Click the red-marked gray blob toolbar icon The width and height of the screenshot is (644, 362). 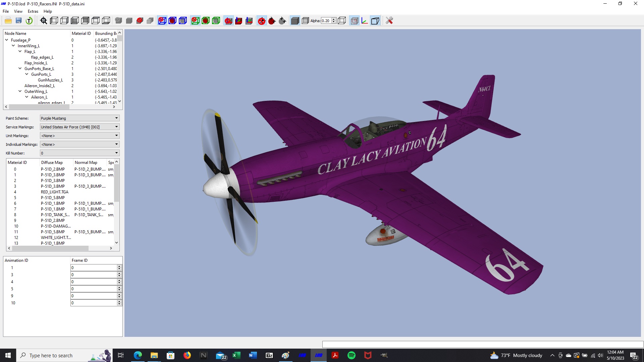140,21
